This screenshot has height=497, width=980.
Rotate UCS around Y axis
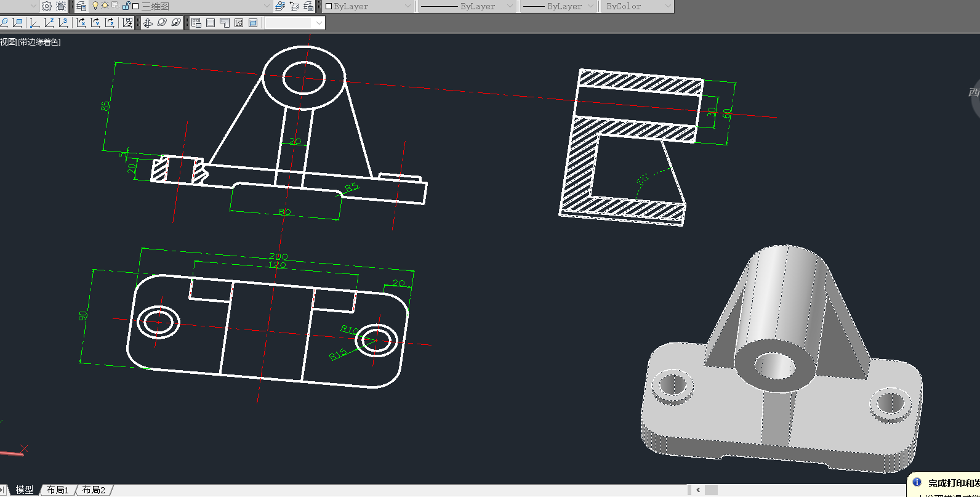[x=95, y=23]
